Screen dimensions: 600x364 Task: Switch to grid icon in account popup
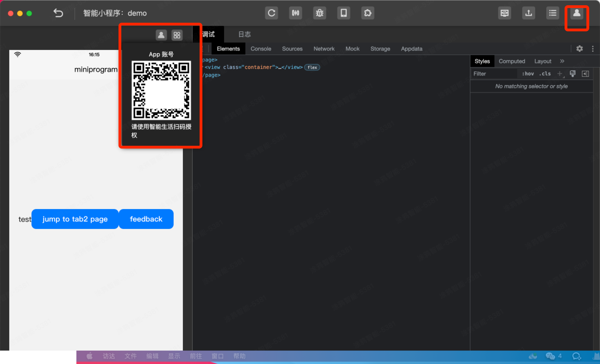tap(177, 35)
